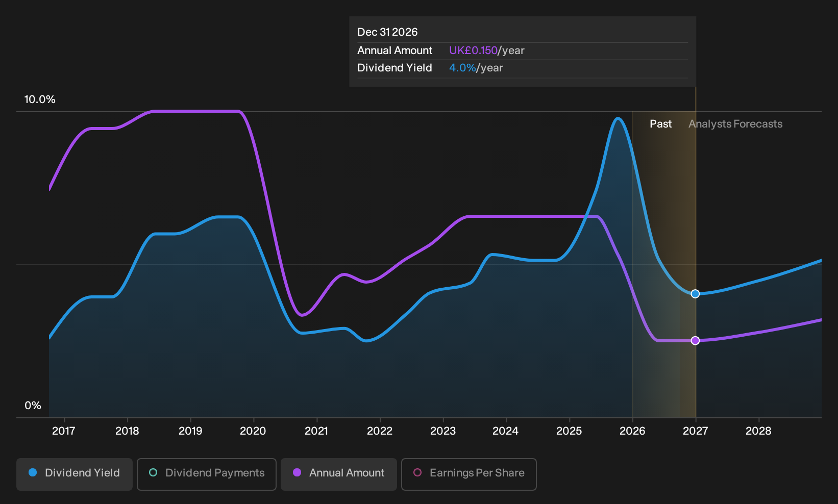Toggle the Dividend Yield series
838x504 pixels.
[x=75, y=474]
